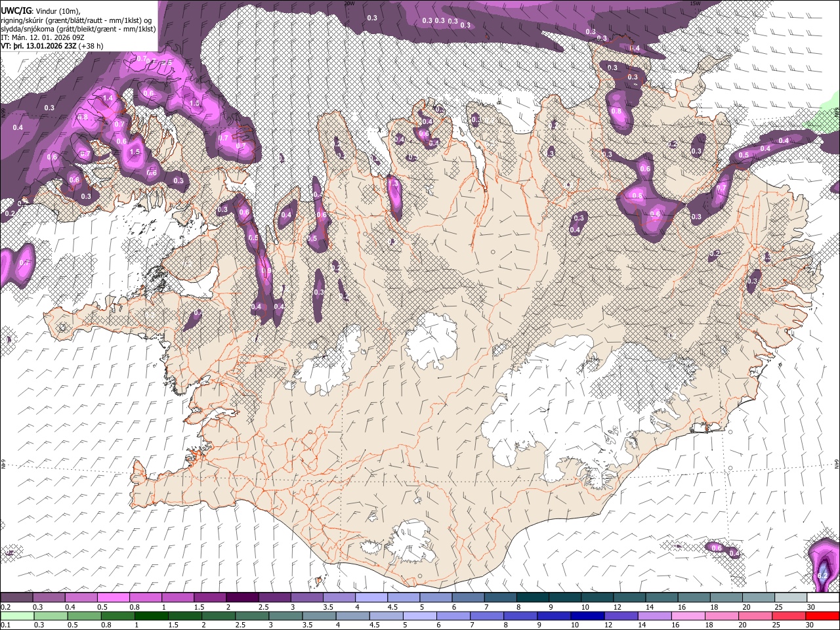The width and height of the screenshot is (840, 630).
Task: Select snow legend swatch between 9 and 10
Action: point(565,598)
